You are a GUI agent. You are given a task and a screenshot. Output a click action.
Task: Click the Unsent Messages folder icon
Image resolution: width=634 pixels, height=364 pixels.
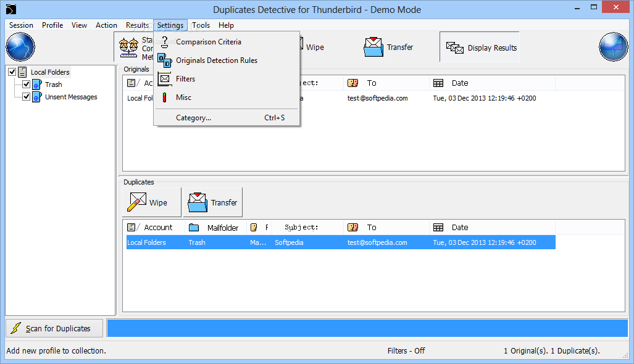tap(37, 97)
